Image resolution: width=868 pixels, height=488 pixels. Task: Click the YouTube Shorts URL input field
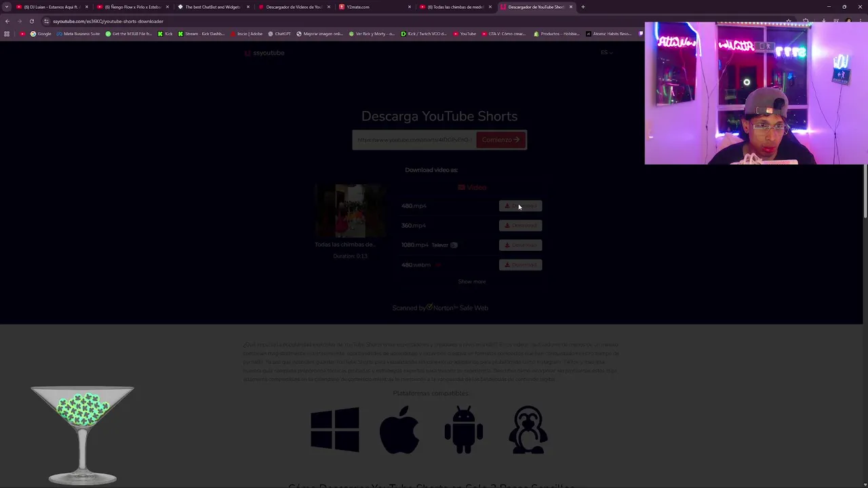(x=414, y=140)
